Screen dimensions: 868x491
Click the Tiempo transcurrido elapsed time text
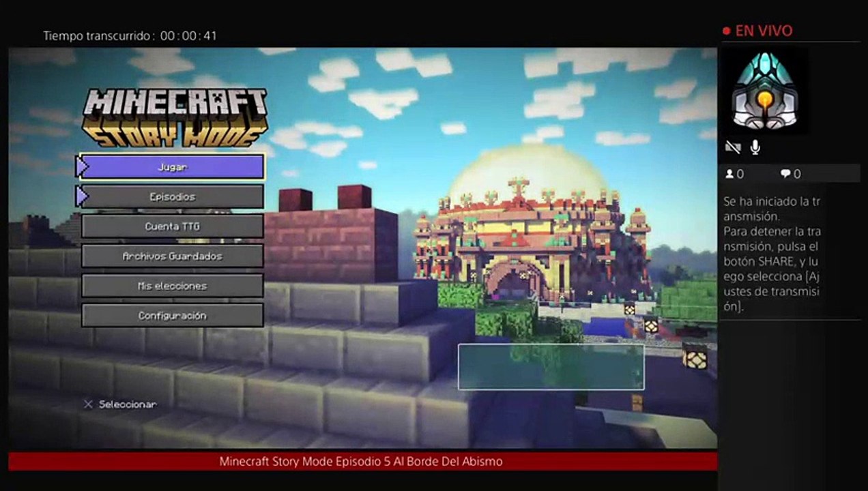coord(130,35)
